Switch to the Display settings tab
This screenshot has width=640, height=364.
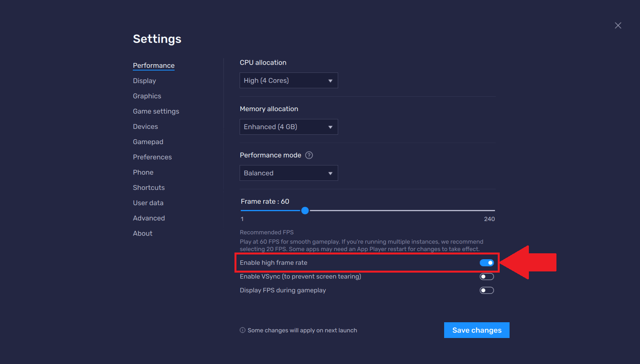(144, 81)
